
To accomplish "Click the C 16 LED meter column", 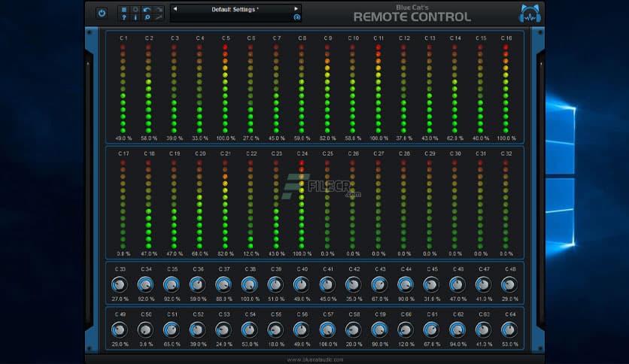I will [506, 89].
